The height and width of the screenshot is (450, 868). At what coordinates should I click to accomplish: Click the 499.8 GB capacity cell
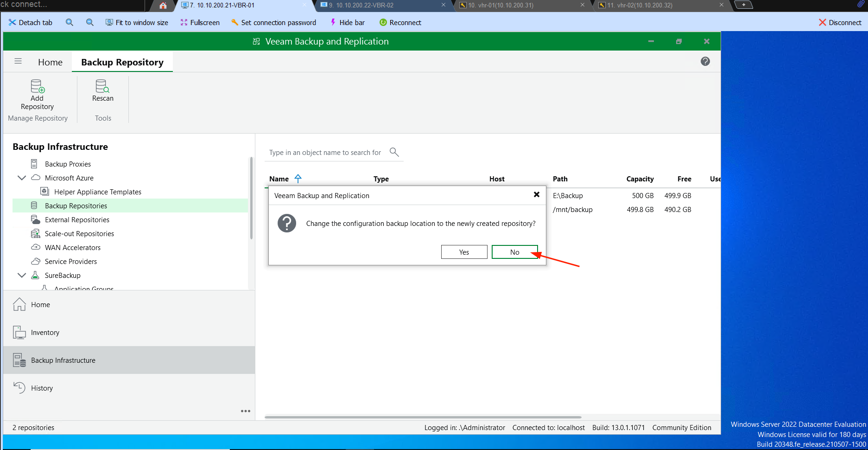640,209
